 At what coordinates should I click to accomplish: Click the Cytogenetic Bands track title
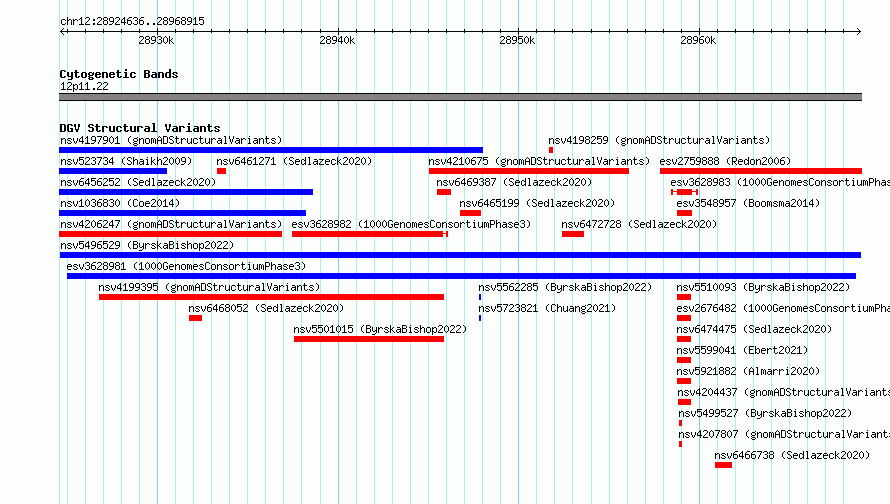coord(119,74)
